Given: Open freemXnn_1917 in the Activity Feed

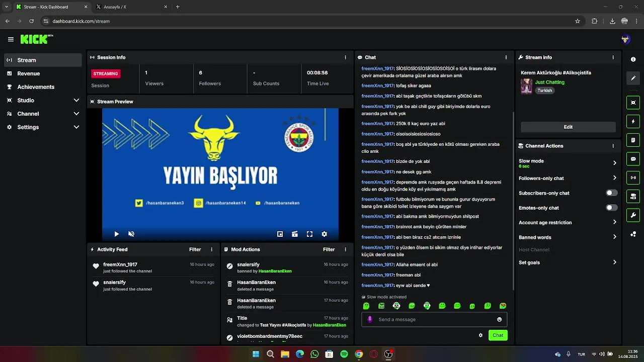Looking at the screenshot, I should (120, 264).
